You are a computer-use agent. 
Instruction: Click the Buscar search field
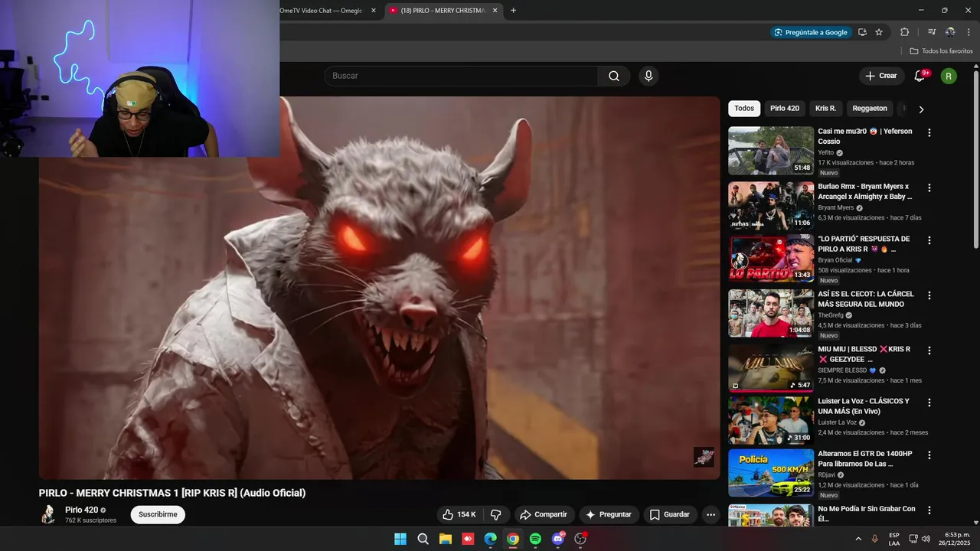click(x=461, y=76)
